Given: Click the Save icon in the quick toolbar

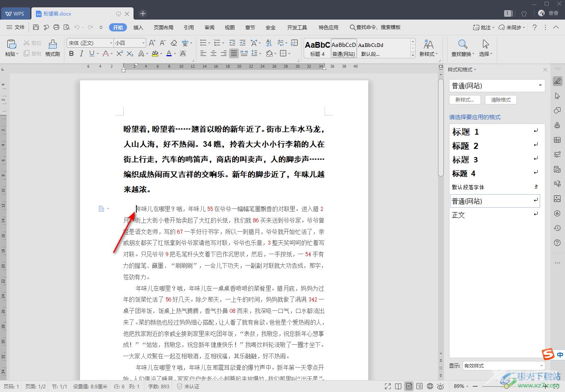Looking at the screenshot, I should [x=36, y=27].
